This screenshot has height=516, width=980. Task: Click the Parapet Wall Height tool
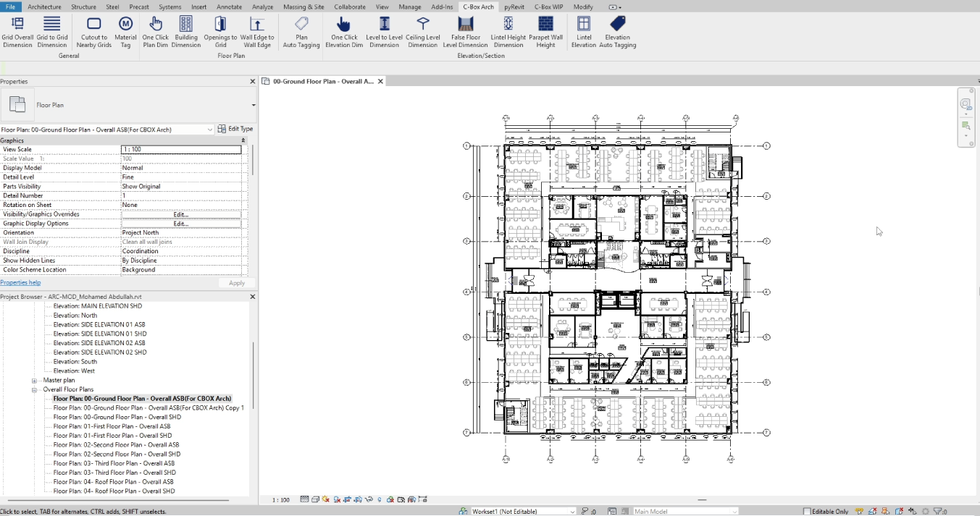point(545,33)
